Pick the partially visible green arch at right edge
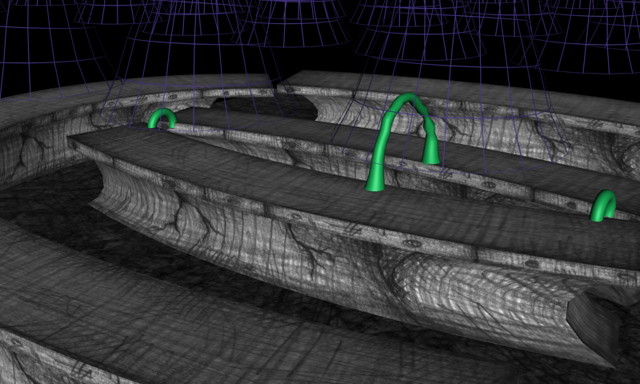This screenshot has height=384, width=640. (603, 206)
